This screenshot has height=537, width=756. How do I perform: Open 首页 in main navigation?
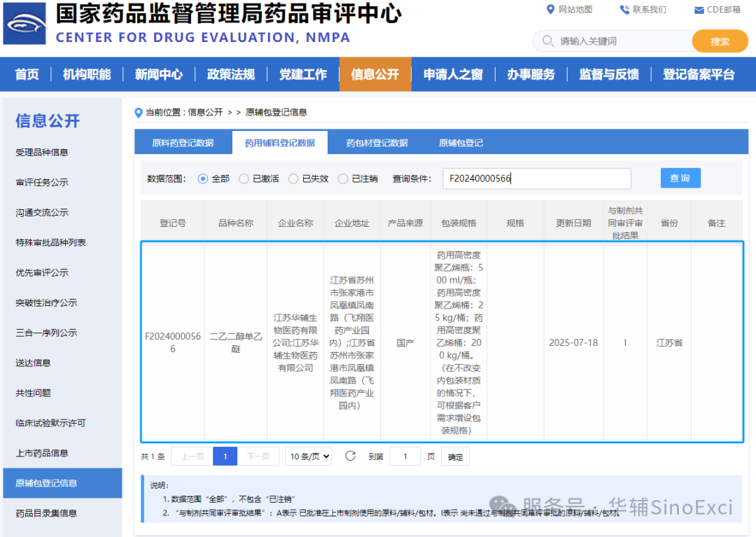click(x=27, y=74)
